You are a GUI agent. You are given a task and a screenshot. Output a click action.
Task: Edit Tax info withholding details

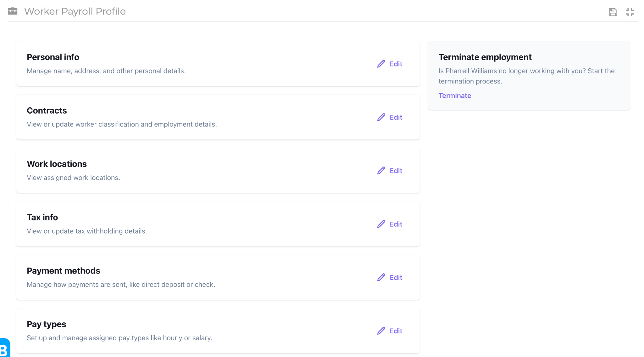point(396,224)
